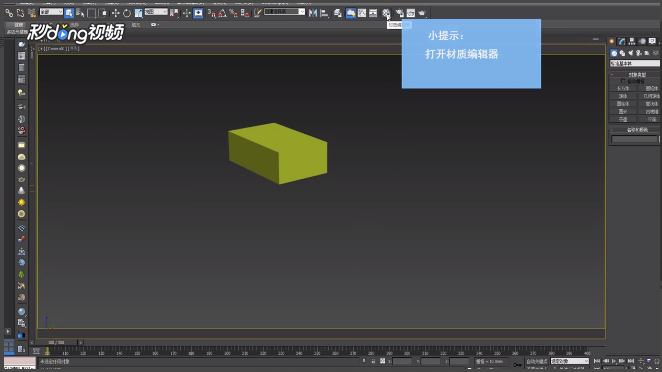Open the Rendered Frame Window
Image resolution: width=662 pixels, height=372 pixels.
coord(410,13)
